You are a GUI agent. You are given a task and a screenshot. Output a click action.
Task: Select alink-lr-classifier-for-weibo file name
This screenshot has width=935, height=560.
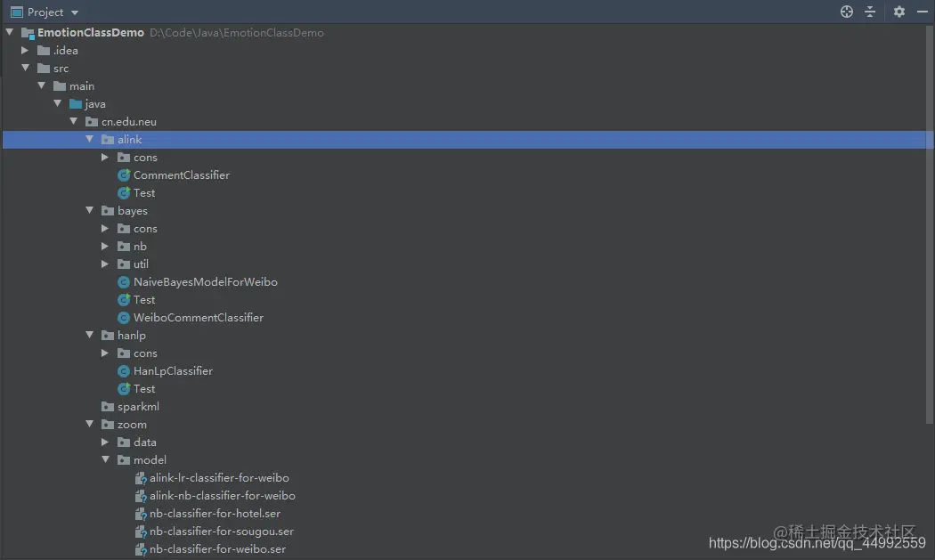click(219, 478)
